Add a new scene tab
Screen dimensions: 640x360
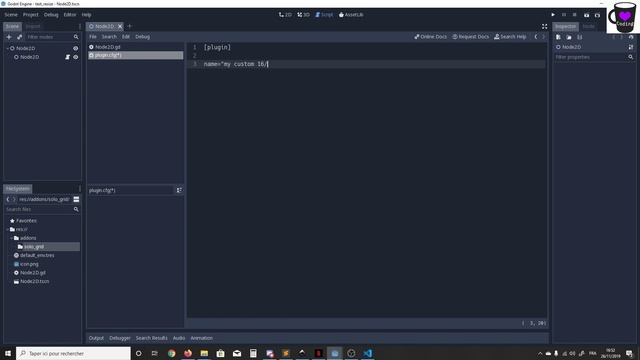[130, 27]
